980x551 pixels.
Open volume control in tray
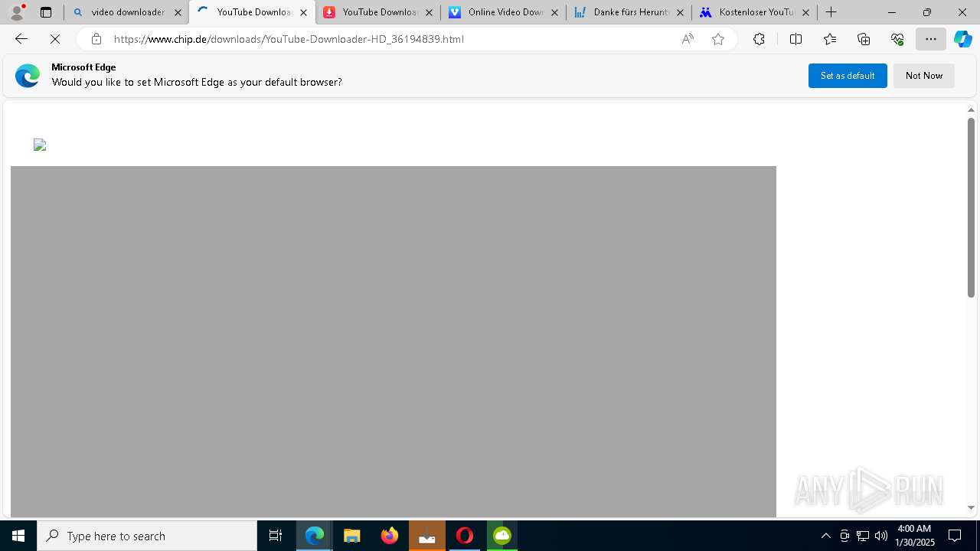tap(881, 536)
